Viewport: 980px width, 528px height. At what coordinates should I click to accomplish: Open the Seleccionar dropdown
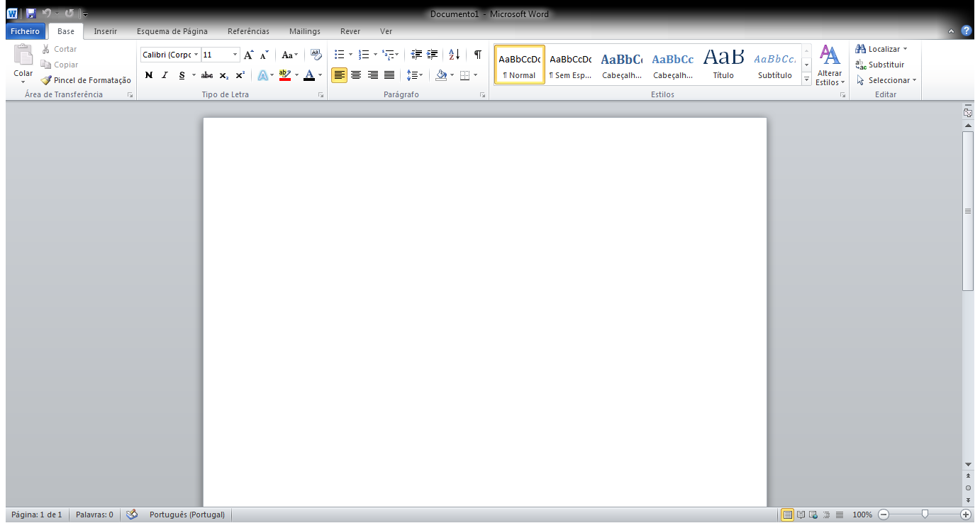(x=886, y=80)
